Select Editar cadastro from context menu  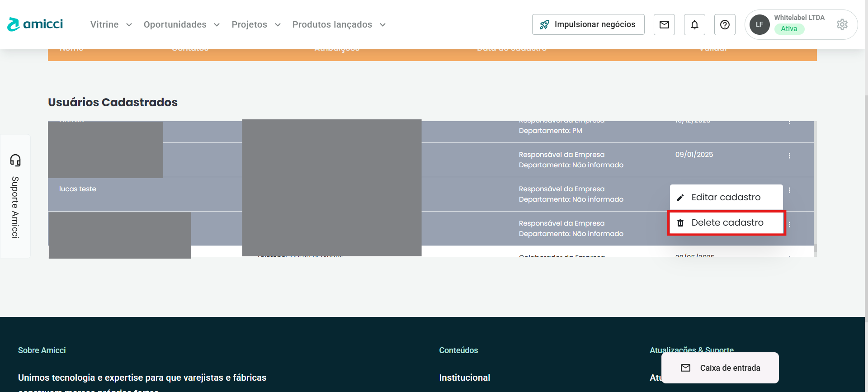pos(726,197)
